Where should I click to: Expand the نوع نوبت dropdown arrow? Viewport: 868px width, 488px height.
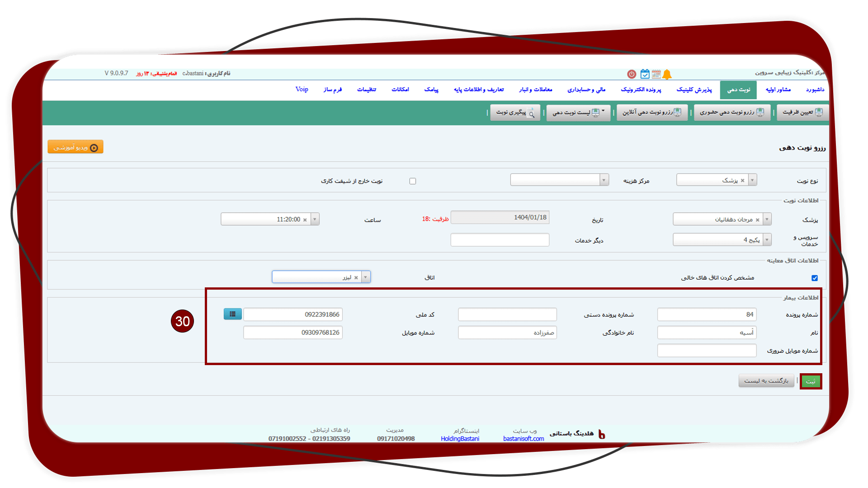click(752, 180)
